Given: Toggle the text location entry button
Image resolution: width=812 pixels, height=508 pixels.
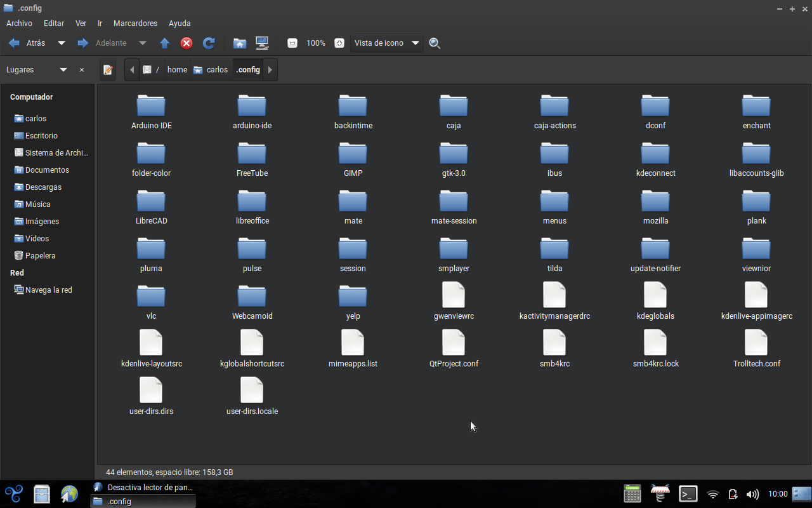Looking at the screenshot, I should 108,70.
